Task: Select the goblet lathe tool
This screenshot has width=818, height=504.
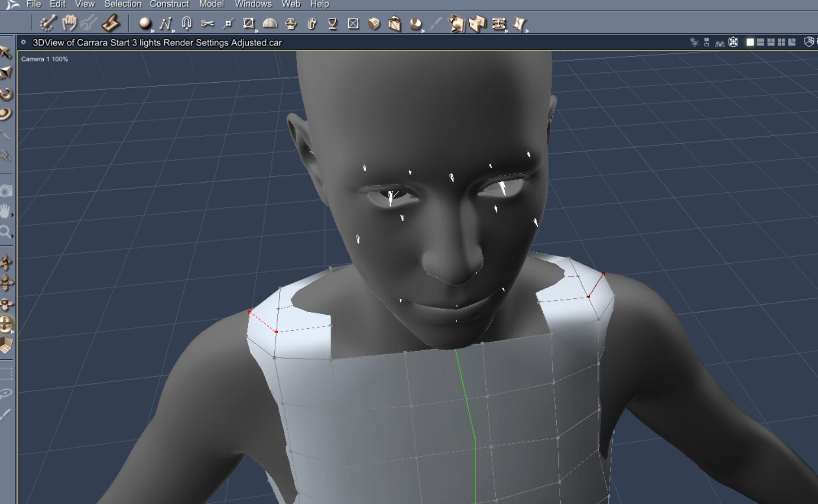Action: (332, 23)
